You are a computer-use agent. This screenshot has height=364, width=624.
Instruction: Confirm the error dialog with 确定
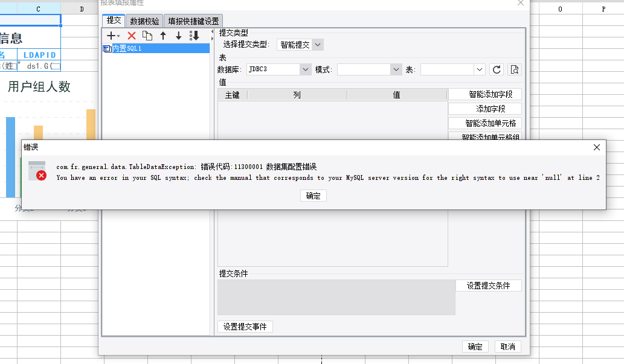point(313,196)
